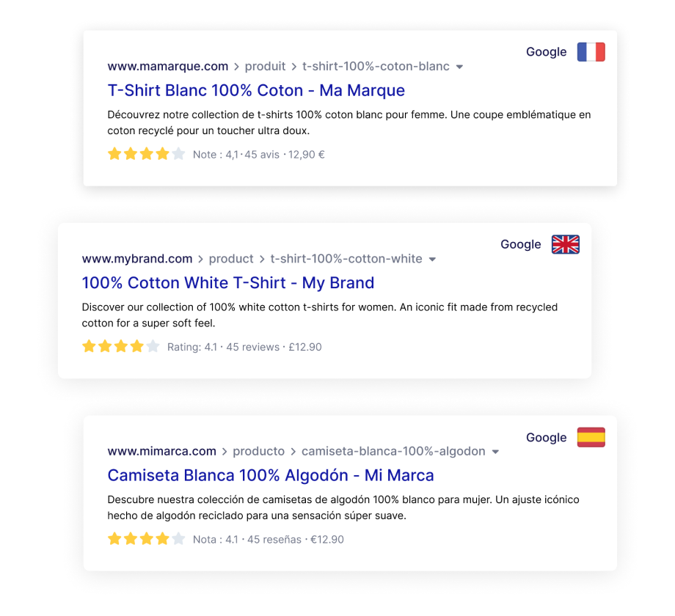Open the 100% Cotton White T-Shirt link
Screen dimensions: 675x616
point(228,282)
